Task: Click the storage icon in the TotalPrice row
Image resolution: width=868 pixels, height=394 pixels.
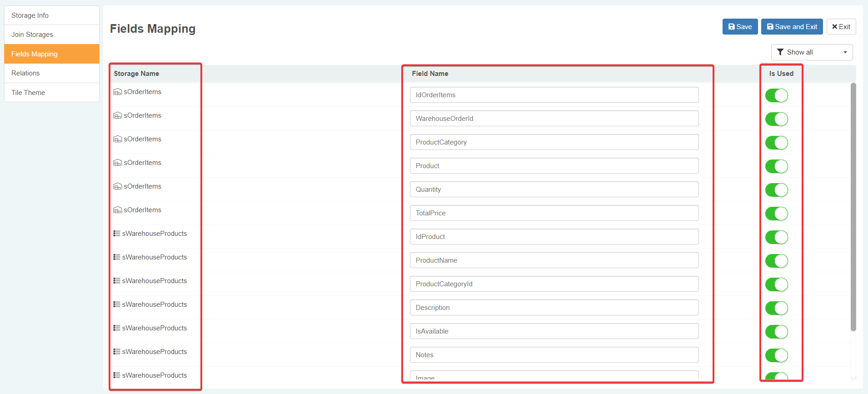Action: (x=117, y=210)
